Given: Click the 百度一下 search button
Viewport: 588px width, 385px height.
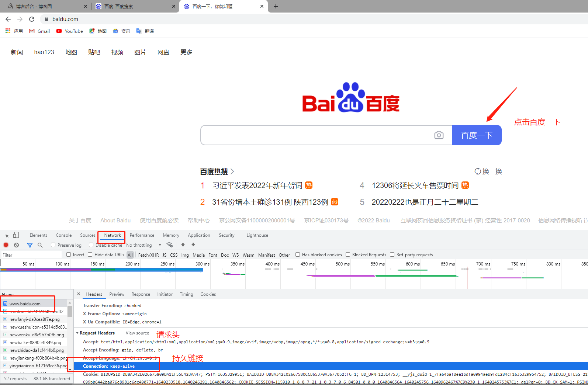Looking at the screenshot, I should pos(477,135).
